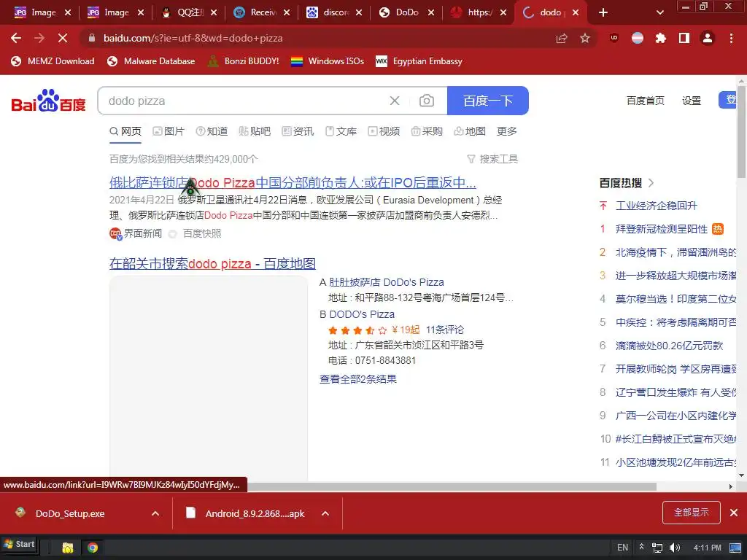Switch to the QQ tab

pos(190,12)
